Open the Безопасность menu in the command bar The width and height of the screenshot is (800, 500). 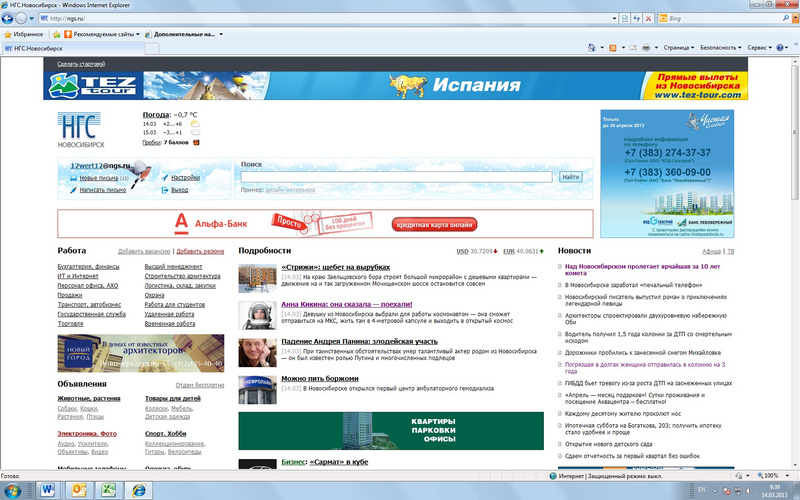pos(721,47)
